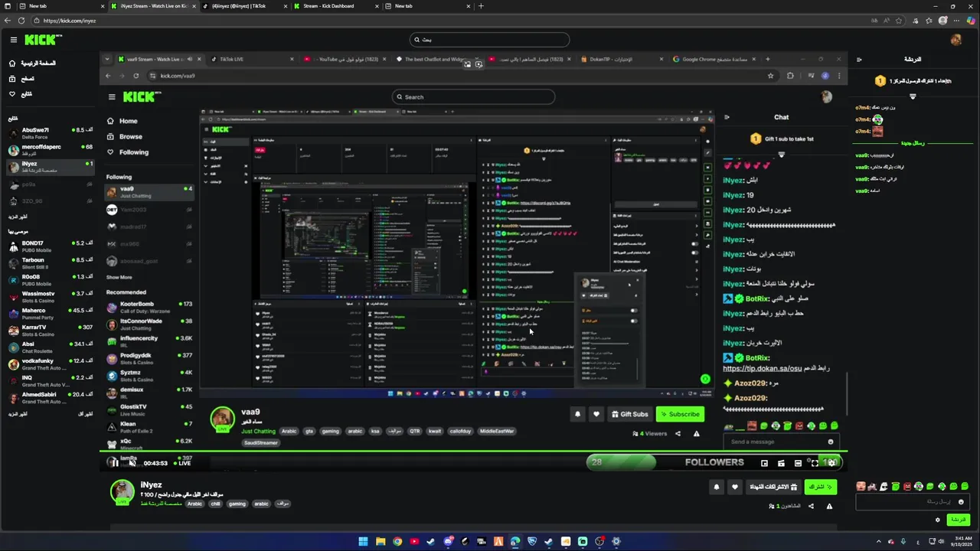980x551 pixels.
Task: Click the Browse icon in the Kick sidebar
Action: click(12, 79)
